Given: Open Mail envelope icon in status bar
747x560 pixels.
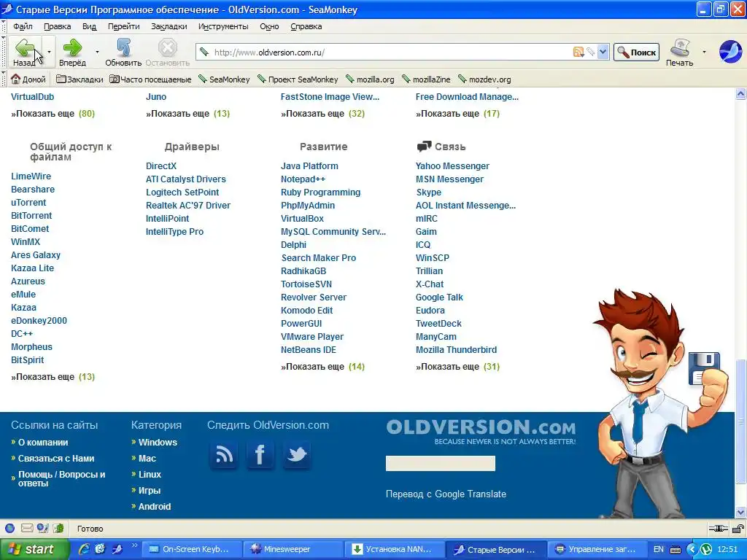Looking at the screenshot, I should tap(27, 528).
